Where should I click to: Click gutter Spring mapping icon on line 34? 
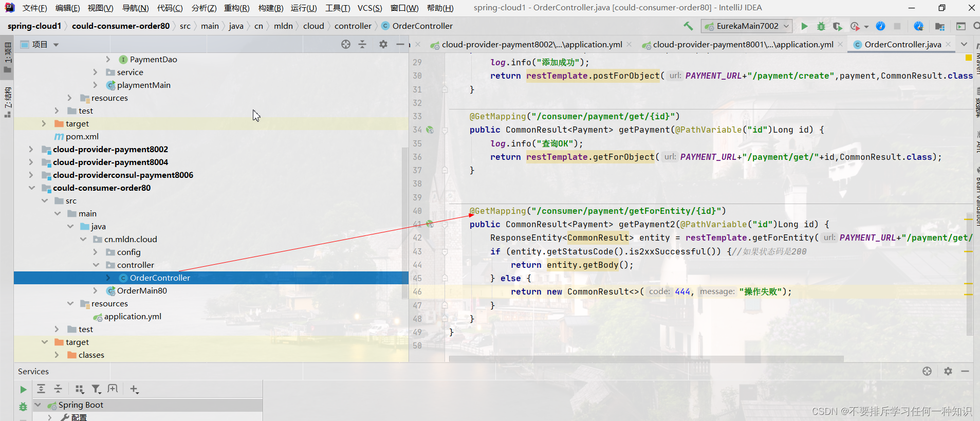pyautogui.click(x=430, y=130)
